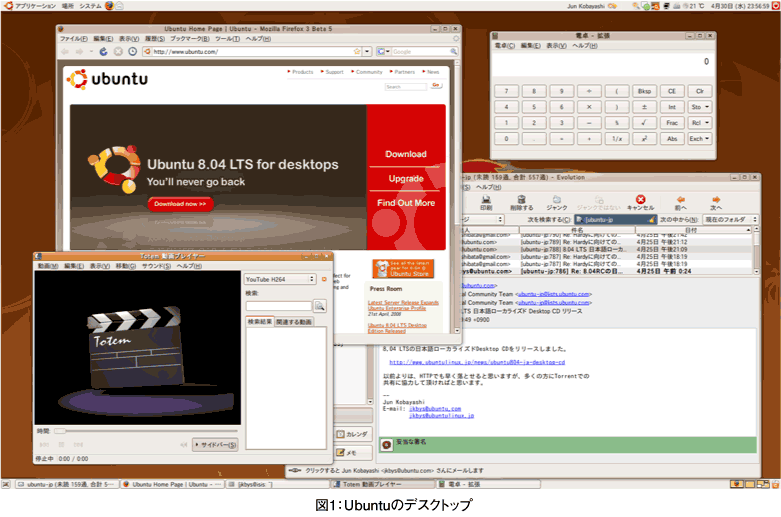The image size is (781, 517).
Task: Go to previous message (前へ) in Evolution
Action: click(681, 202)
